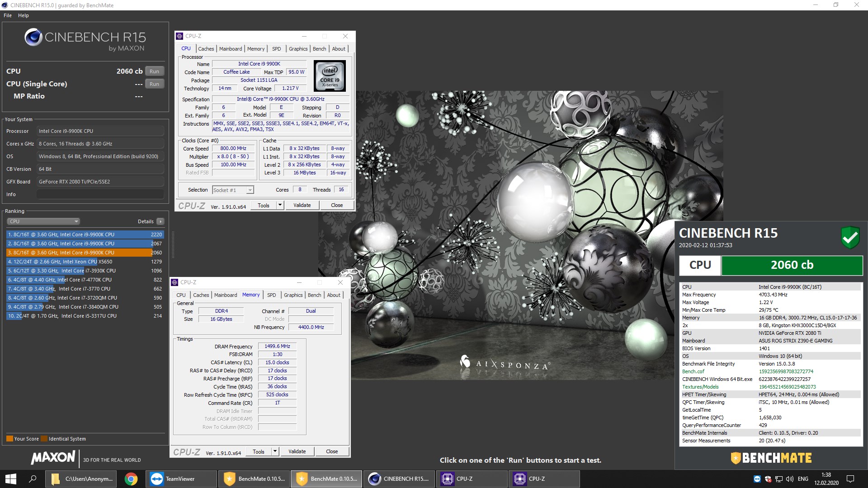Click the Cinebench R15 logo icon
Image resolution: width=868 pixels, height=488 pixels.
(33, 37)
